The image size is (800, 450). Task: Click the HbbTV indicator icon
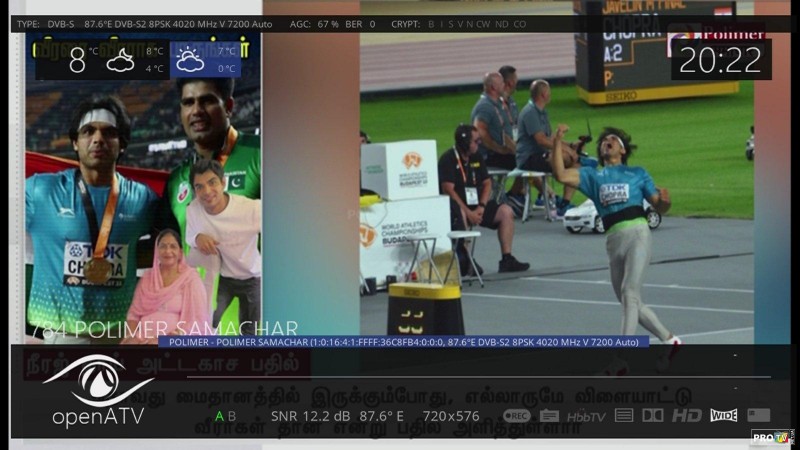coord(586,416)
